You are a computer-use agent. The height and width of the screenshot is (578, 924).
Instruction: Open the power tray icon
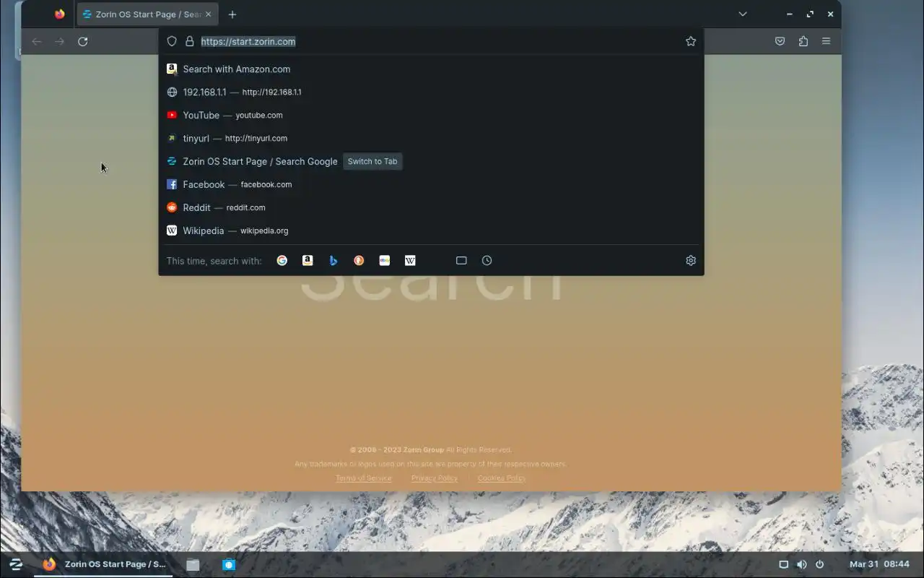coord(819,564)
